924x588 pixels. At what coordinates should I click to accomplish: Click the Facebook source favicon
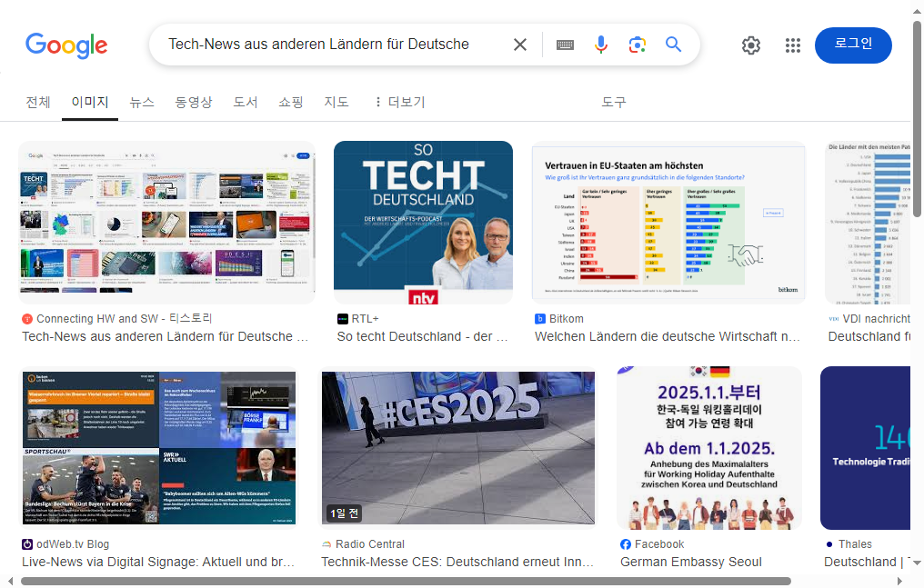(625, 544)
